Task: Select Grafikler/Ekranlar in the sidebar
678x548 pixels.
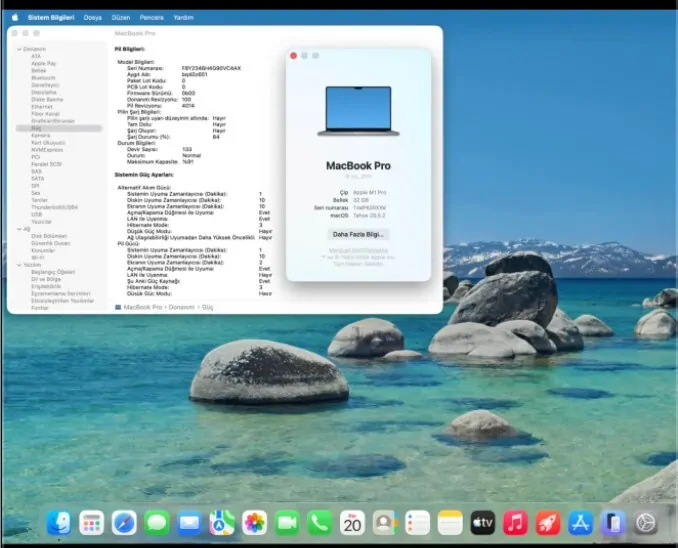Action: 53,121
